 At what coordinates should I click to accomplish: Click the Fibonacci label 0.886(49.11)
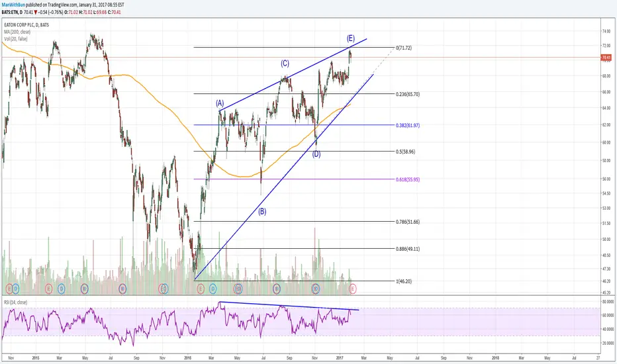(408, 249)
